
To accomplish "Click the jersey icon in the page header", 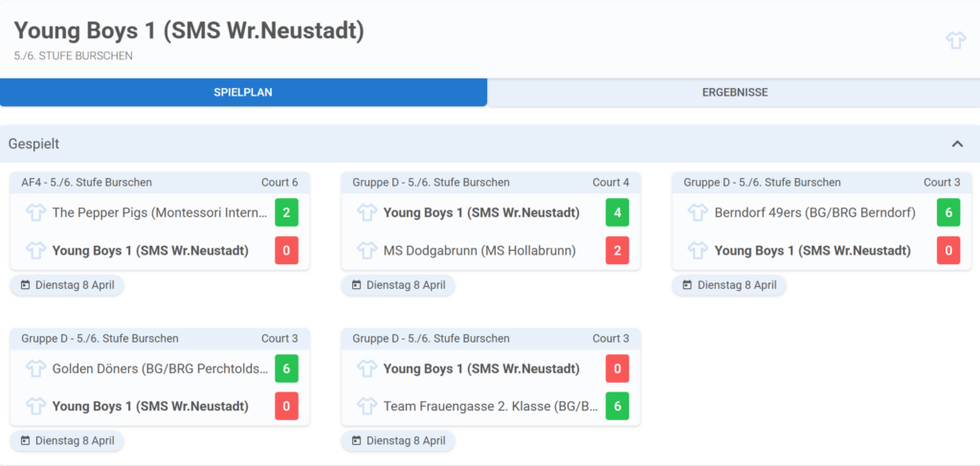I will 956,40.
